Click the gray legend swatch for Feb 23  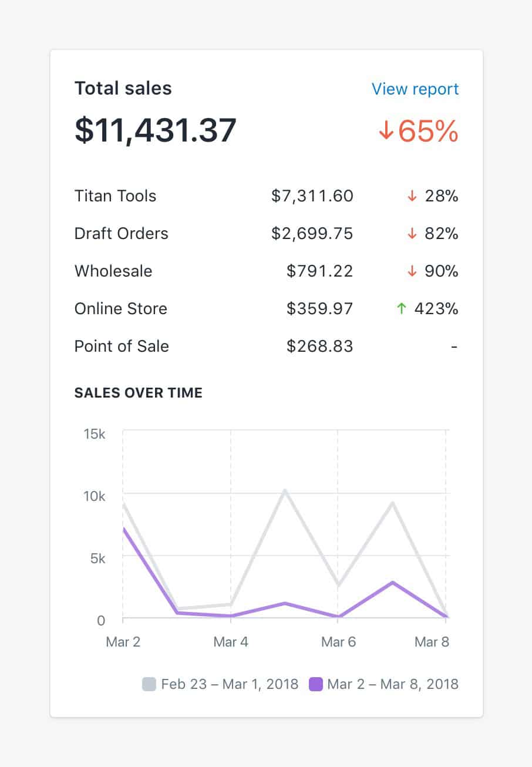pos(149,684)
